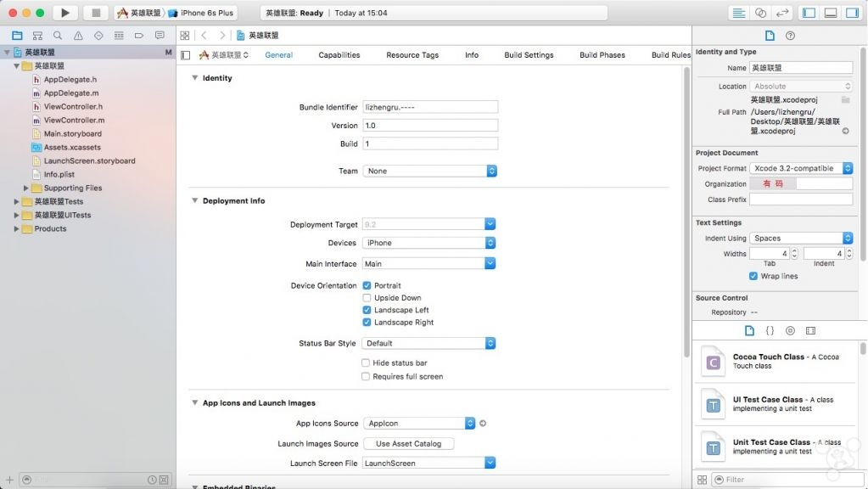
Task: Expand the Supporting Files folder
Action: 26,188
